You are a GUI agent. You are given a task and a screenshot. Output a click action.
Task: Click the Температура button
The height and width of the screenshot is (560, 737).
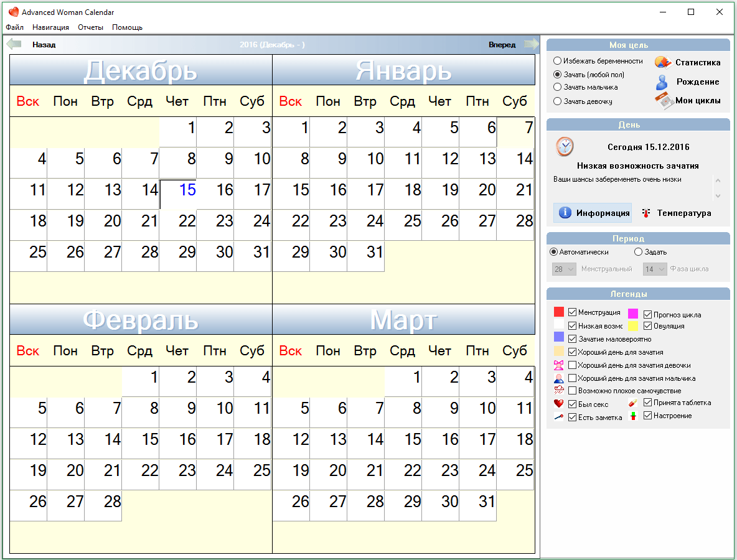click(x=677, y=213)
